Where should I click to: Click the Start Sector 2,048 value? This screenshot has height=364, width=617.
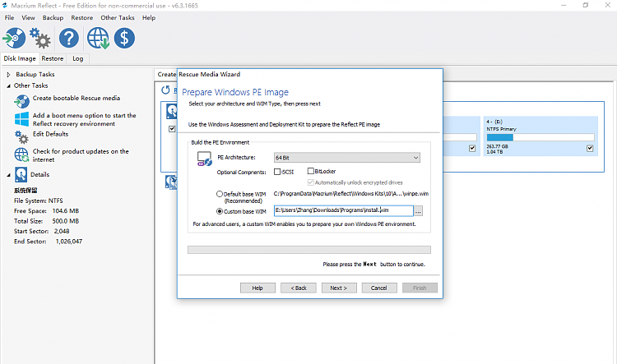pyautogui.click(x=62, y=231)
